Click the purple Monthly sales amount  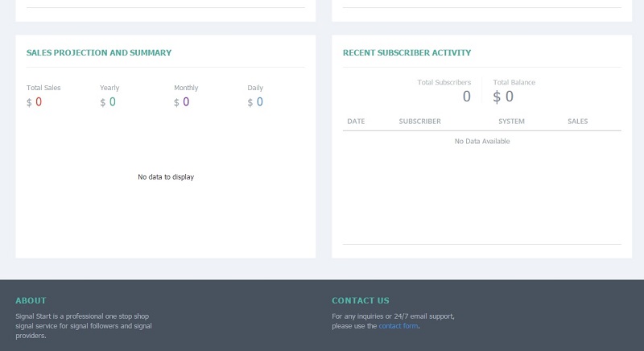[x=186, y=102]
